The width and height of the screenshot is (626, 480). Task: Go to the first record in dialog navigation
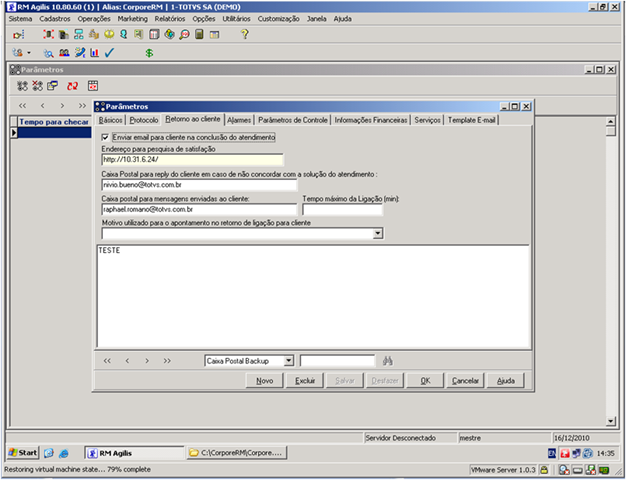[107, 361]
